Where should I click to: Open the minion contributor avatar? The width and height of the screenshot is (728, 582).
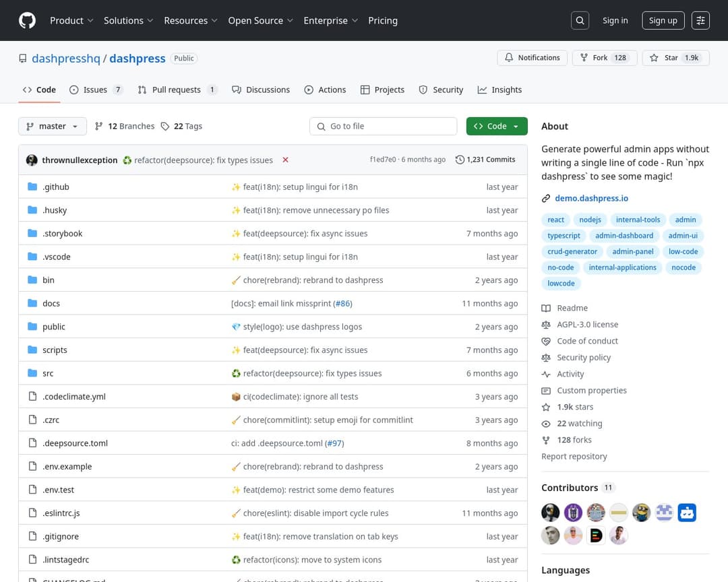pos(642,513)
